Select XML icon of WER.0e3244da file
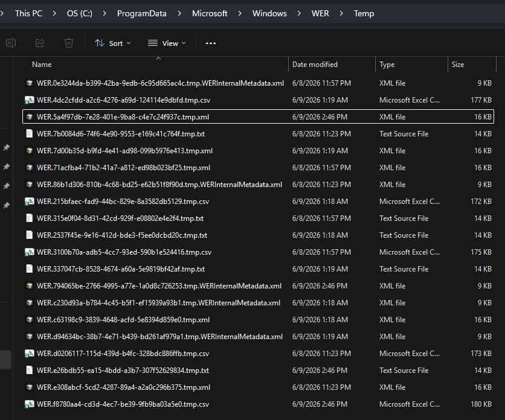Image resolution: width=505 pixels, height=420 pixels. pos(30,83)
